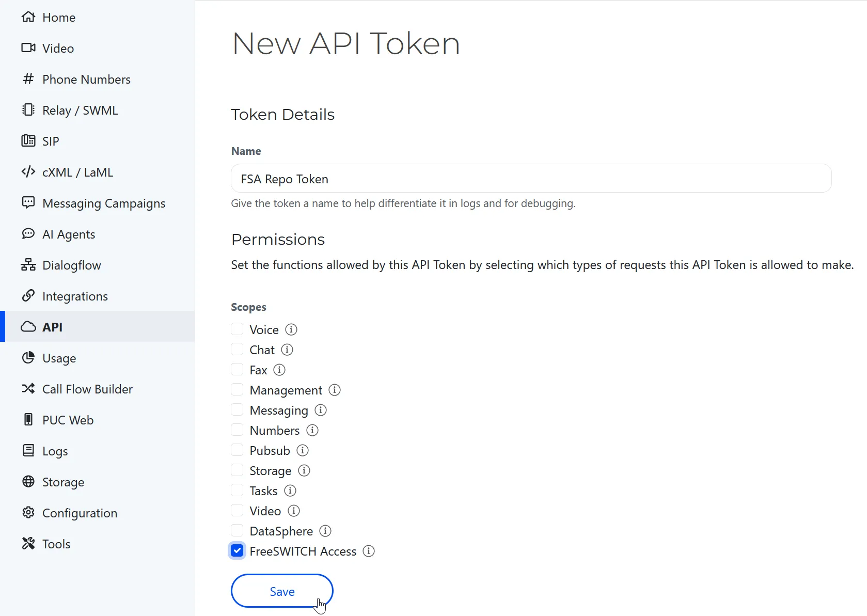Click the Configuration gear icon
Screen dimensions: 867x616
click(28, 512)
